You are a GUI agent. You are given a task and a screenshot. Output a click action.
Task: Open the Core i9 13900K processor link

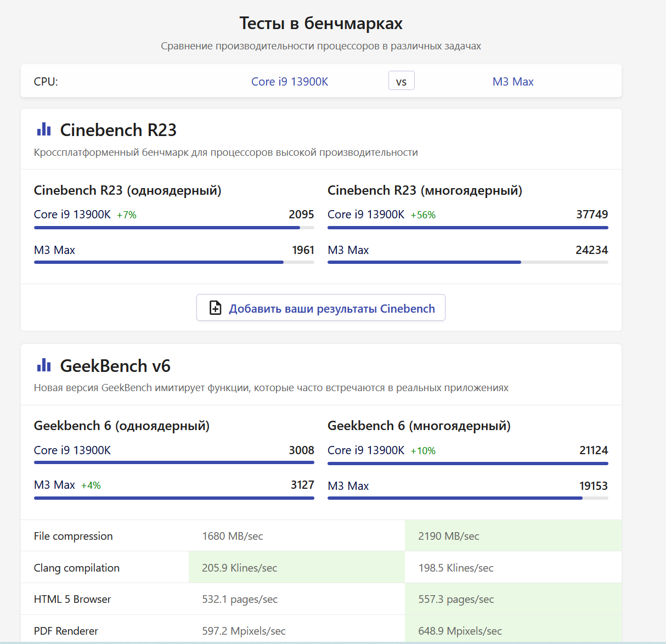point(290,82)
